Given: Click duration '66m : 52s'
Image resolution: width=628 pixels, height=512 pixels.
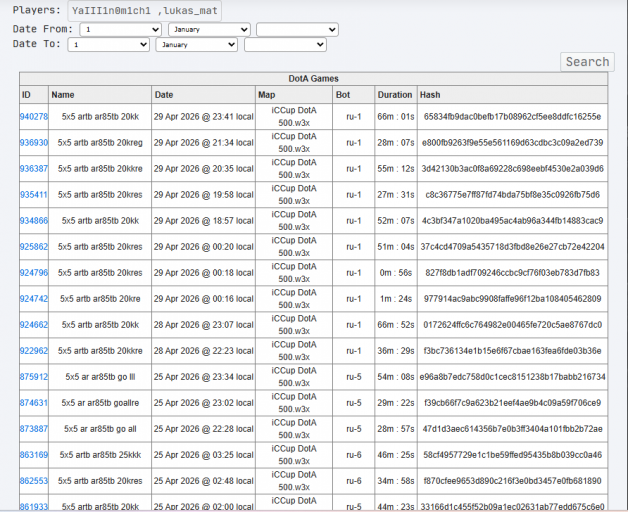Looking at the screenshot, I should [x=396, y=325].
